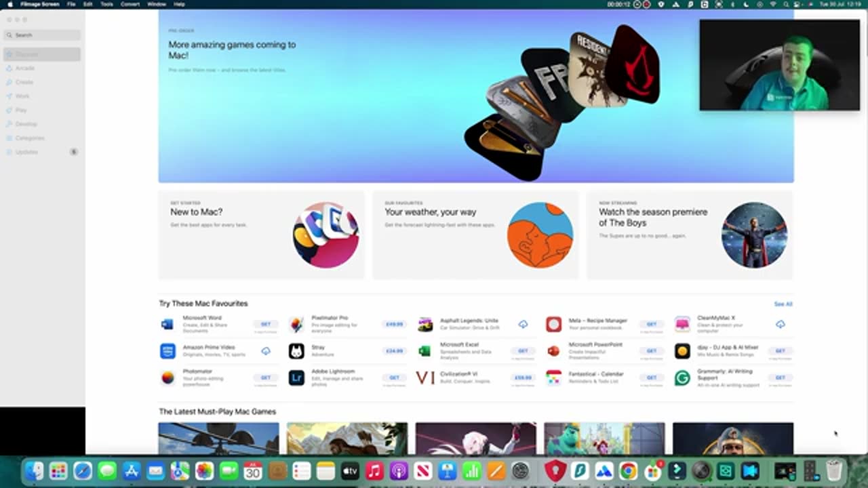The height and width of the screenshot is (488, 868).
Task: Get Microsoft PowerPoint
Action: click(x=652, y=351)
